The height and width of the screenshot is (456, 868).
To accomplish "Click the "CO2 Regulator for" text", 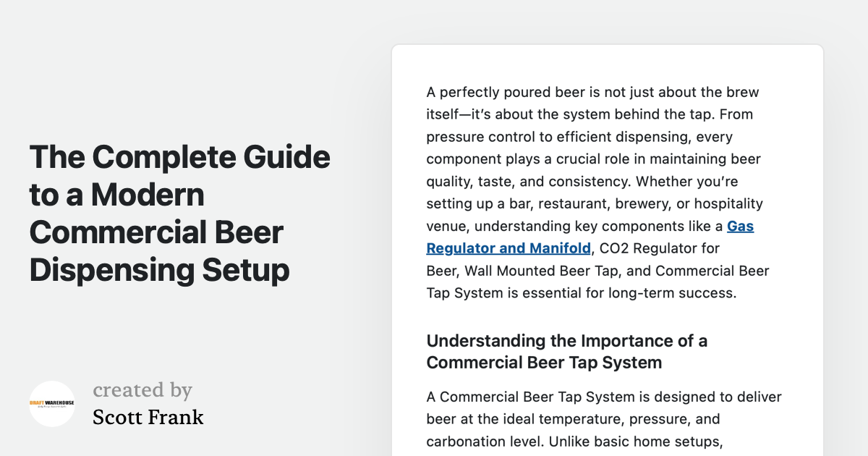I will (x=659, y=248).
